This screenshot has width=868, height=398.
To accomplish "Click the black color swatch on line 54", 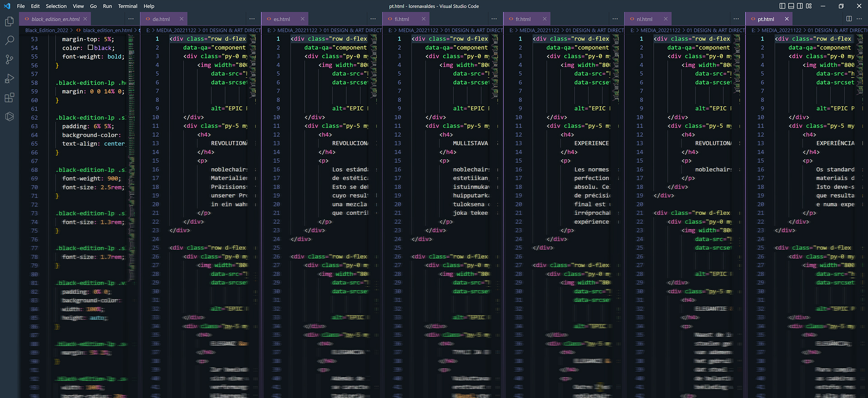I will click(90, 47).
